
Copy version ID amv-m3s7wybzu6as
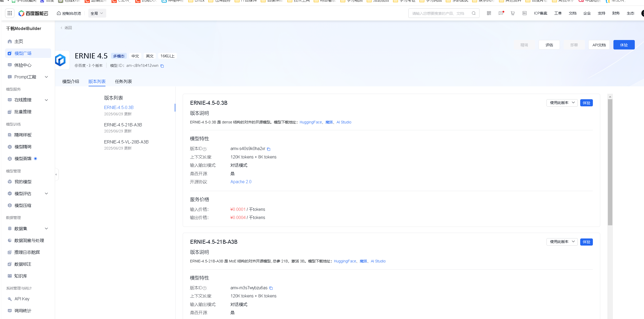271,288
